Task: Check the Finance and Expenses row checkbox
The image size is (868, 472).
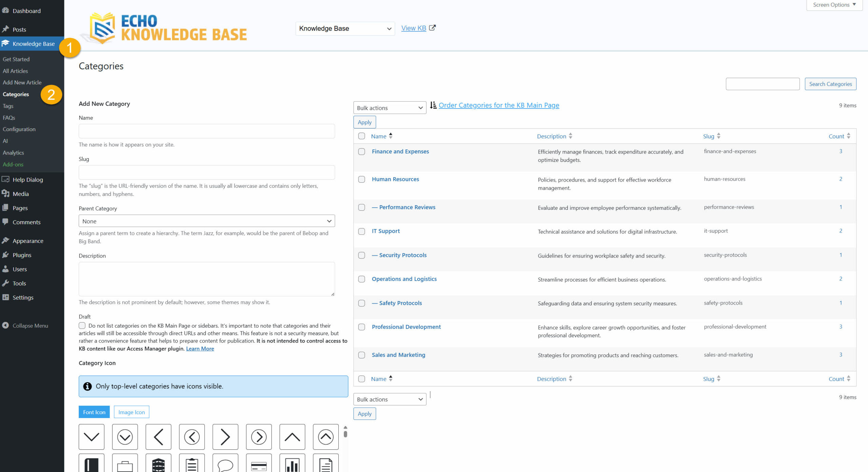Action: click(361, 151)
